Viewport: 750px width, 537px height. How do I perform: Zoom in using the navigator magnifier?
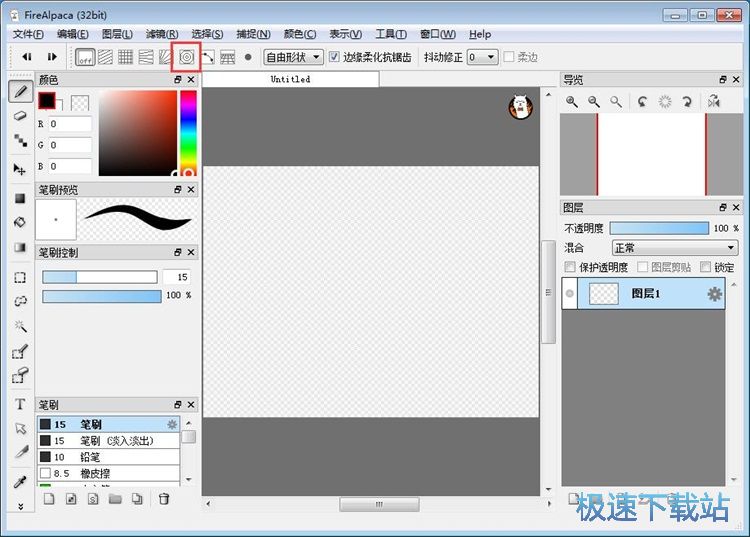572,101
